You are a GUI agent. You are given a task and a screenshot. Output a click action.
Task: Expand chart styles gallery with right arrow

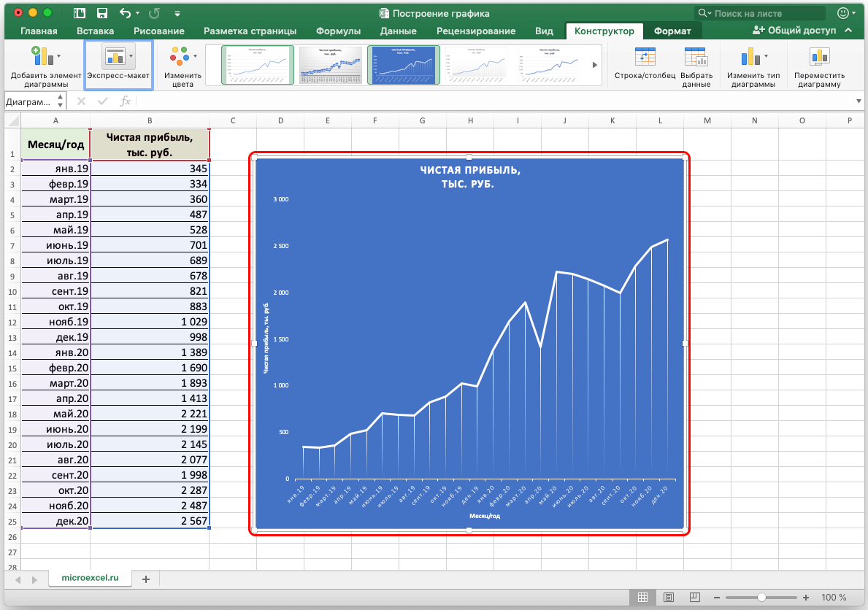tap(594, 65)
